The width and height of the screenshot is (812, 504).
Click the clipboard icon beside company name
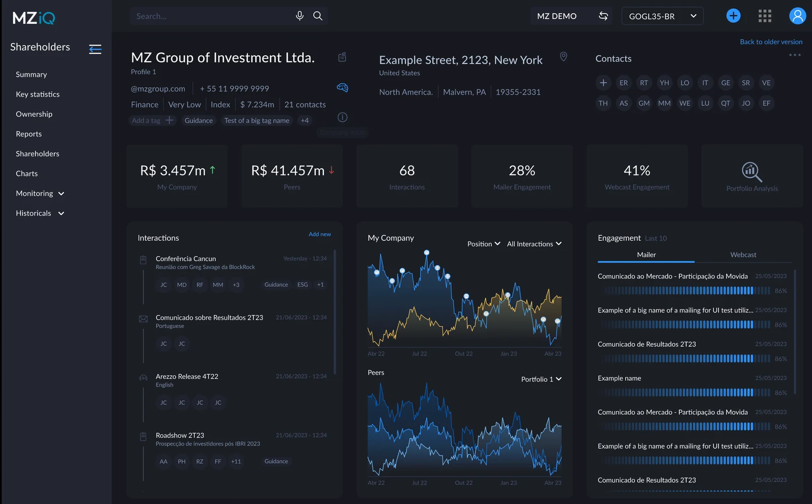(342, 57)
